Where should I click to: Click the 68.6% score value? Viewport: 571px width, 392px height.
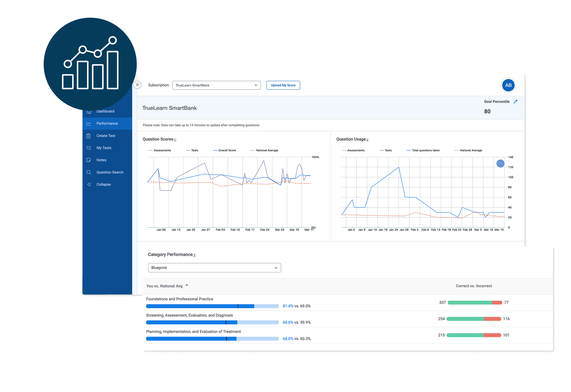(288, 322)
